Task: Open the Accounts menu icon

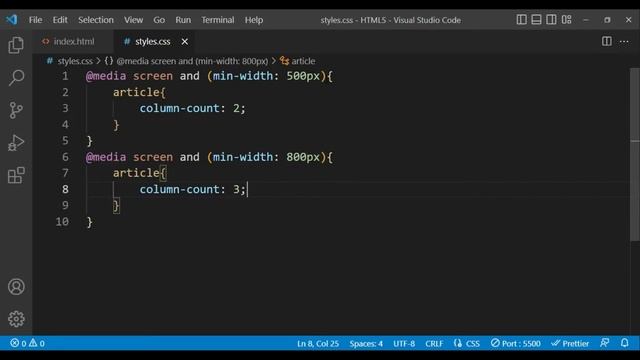Action: [16, 287]
